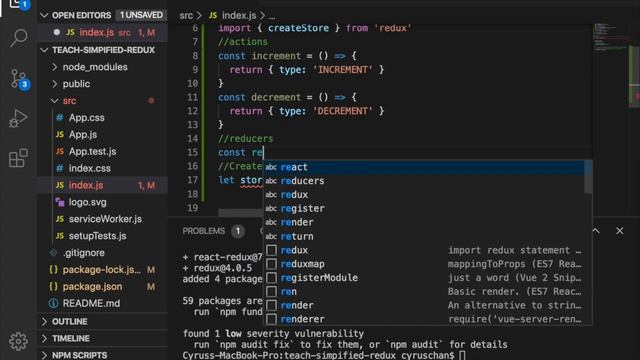Maximize panel using the caret-up icon
Viewport: 640px width, 360px height.
[x=596, y=231]
